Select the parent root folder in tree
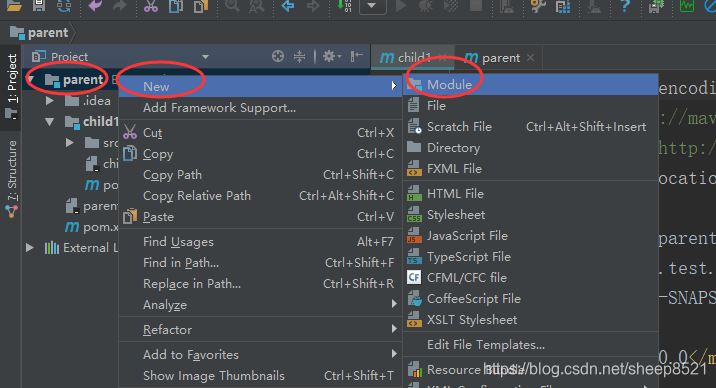 click(x=74, y=80)
